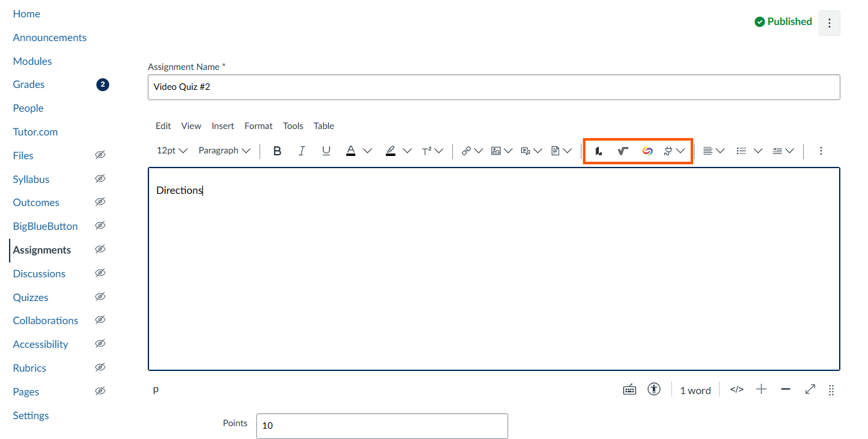This screenshot has width=868, height=439.
Task: Click the superscript button
Action: [x=427, y=151]
